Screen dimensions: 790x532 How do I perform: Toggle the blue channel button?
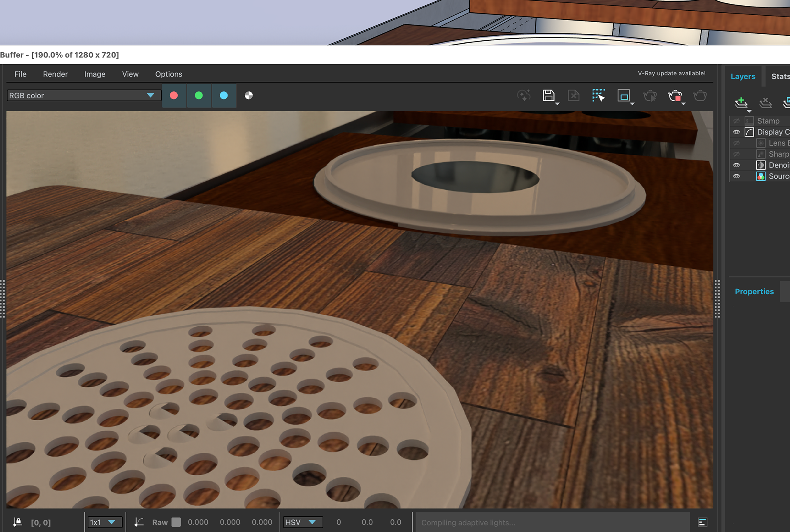(224, 95)
